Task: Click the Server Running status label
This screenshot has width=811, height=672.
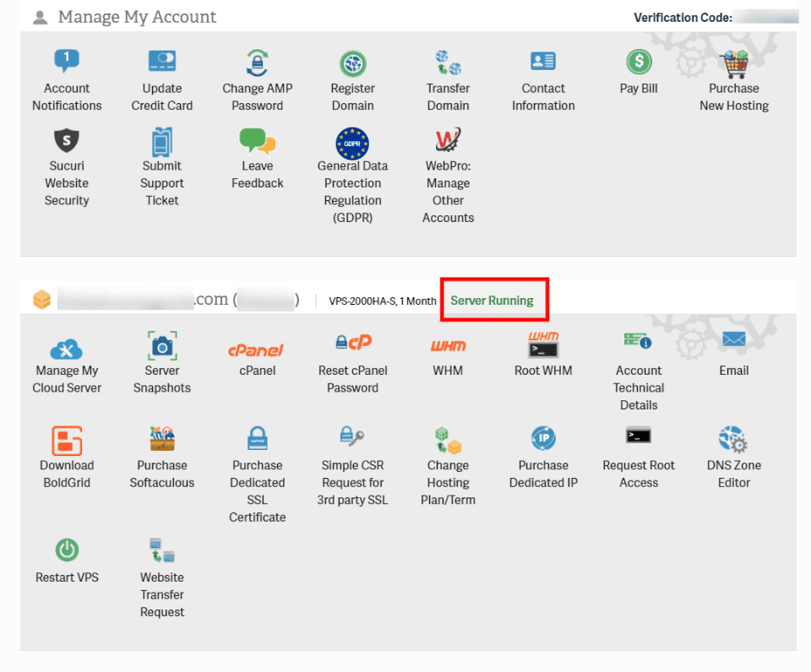Action: pyautogui.click(x=492, y=301)
